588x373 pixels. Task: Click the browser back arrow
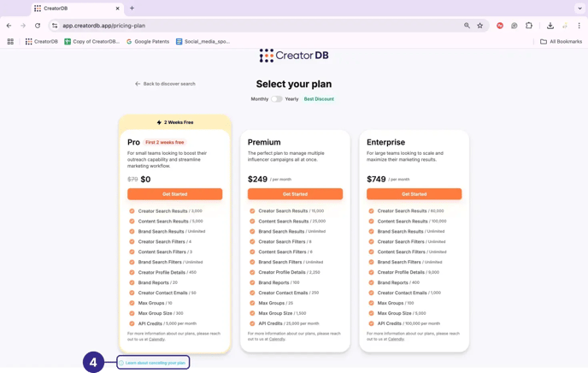pyautogui.click(x=9, y=26)
